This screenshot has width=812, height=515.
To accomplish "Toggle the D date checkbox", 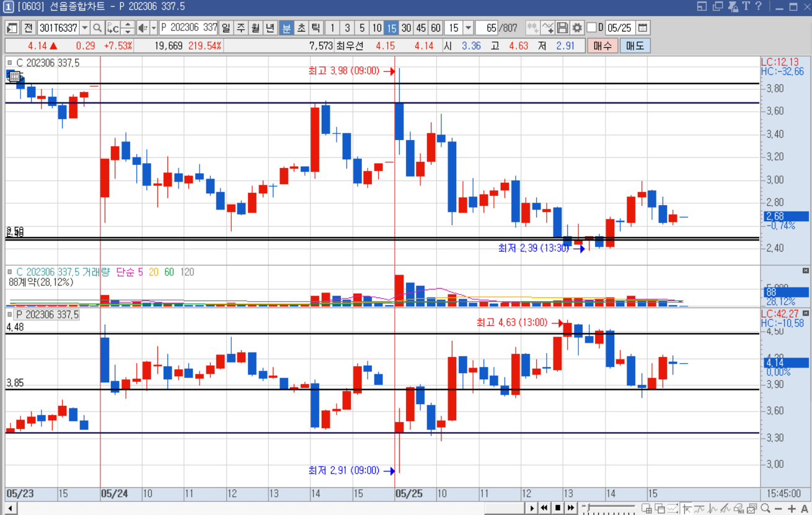I will (591, 28).
